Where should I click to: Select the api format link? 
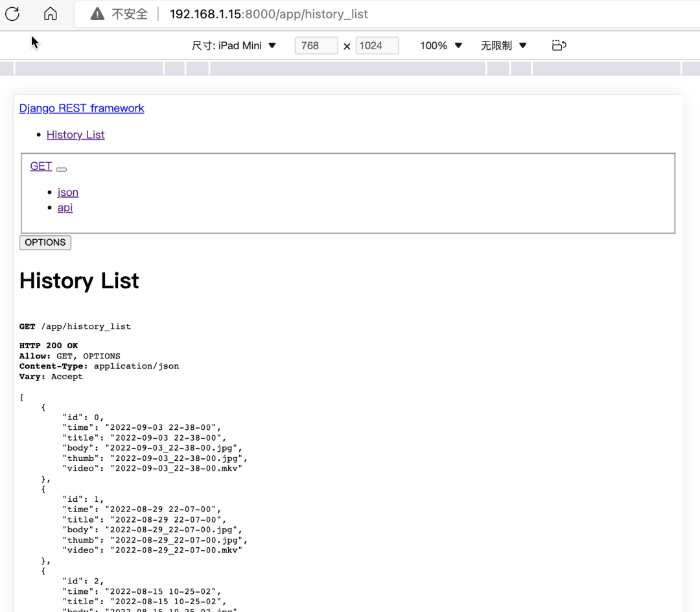tap(65, 207)
